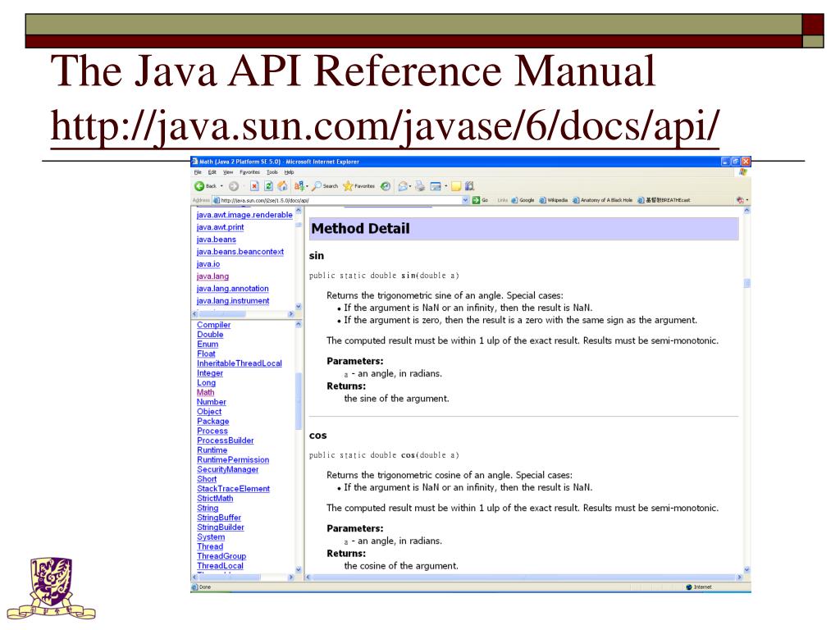Click the Edit page toolbar icon
The image size is (840, 630).
click(x=436, y=186)
